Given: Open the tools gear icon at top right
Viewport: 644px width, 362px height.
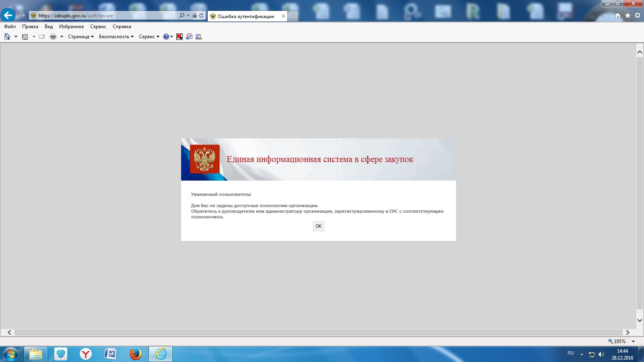Looking at the screenshot, I should (x=638, y=15).
